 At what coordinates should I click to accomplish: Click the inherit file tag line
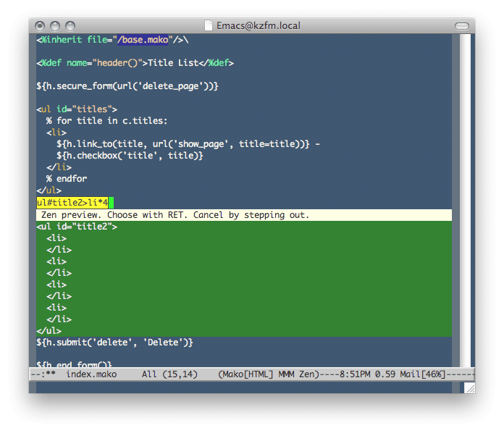tap(112, 40)
